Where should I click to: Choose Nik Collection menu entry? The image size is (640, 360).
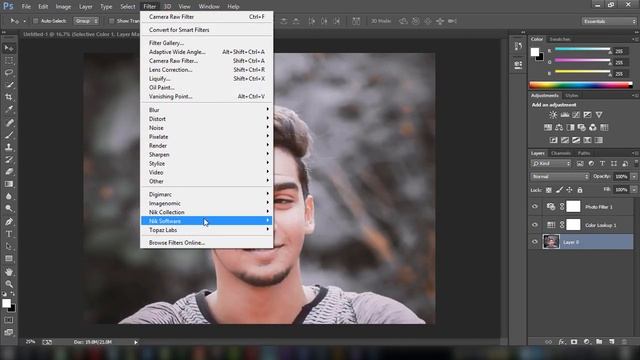(207, 212)
